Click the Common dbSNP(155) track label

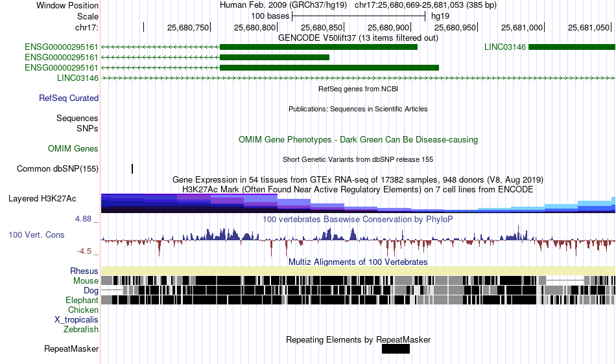click(x=57, y=168)
